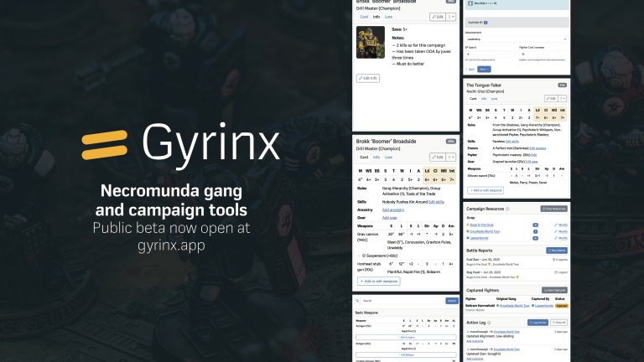This screenshot has height=362, width=644.
Task: Click the View Captured button
Action: pos(554,289)
